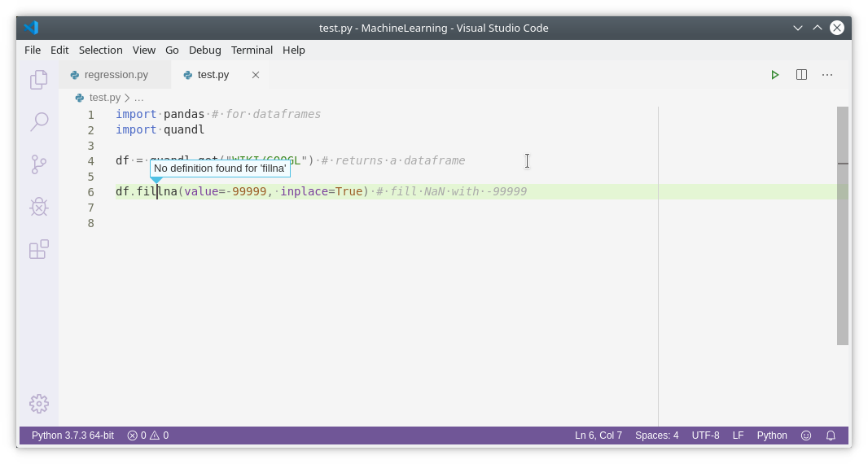Click inplace parameter on line 6
Viewport: 868px width, 464px height.
pyautogui.click(x=305, y=191)
